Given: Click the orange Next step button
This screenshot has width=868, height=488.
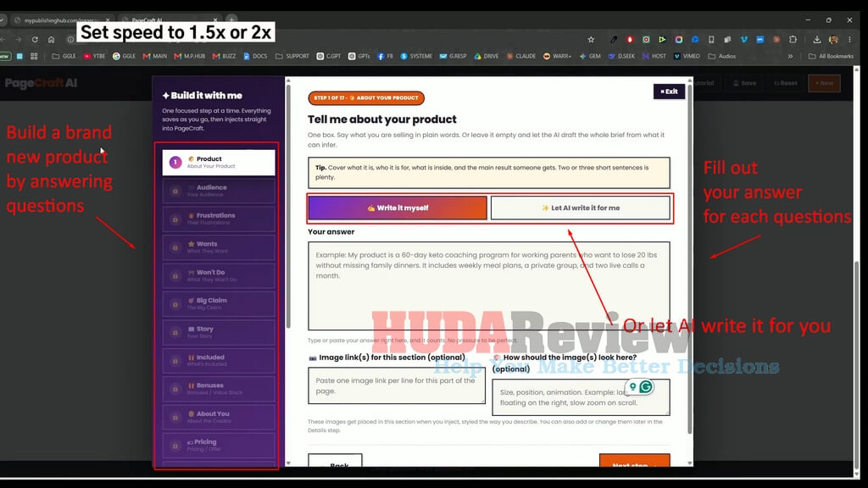Looking at the screenshot, I should click(x=634, y=461).
